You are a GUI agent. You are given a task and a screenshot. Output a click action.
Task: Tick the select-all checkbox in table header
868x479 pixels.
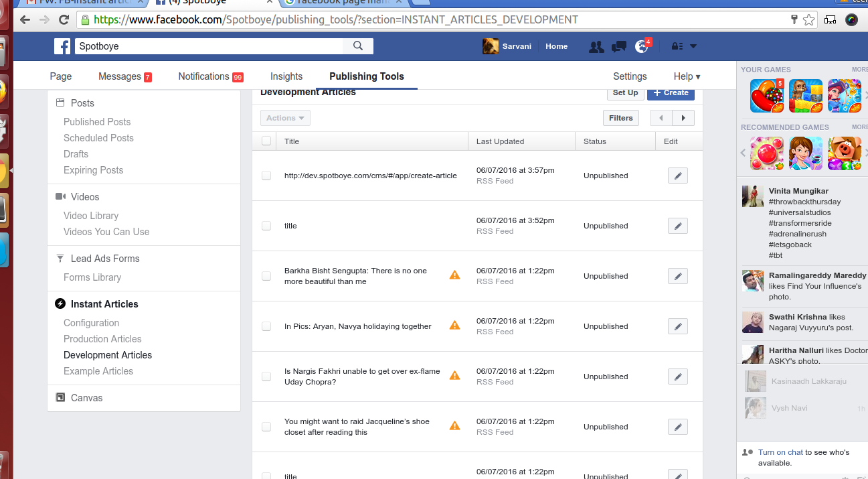pos(266,141)
